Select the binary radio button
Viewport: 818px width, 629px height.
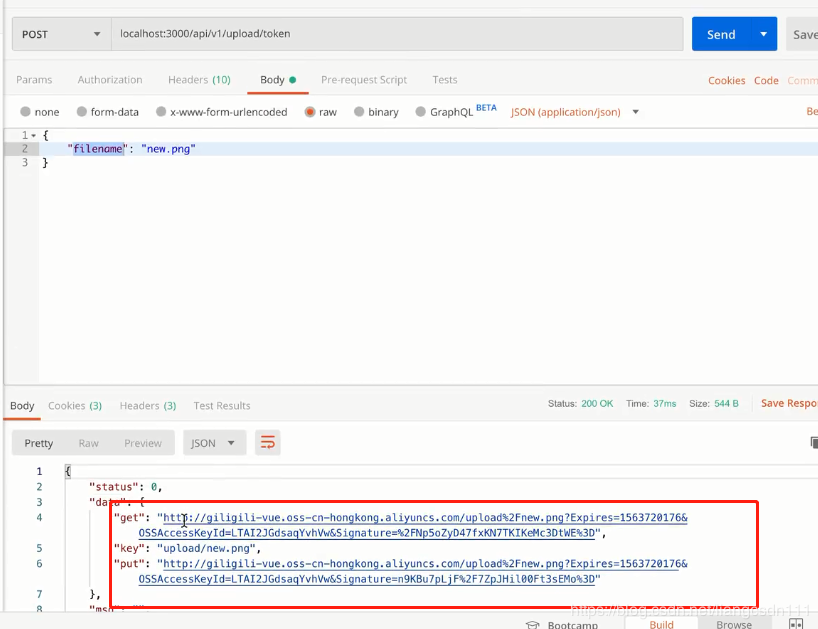pyautogui.click(x=359, y=112)
